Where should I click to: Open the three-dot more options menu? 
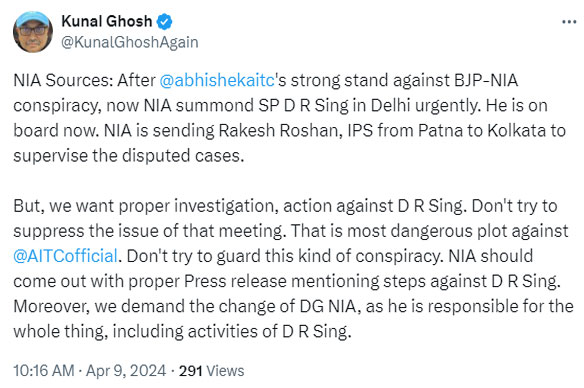(x=569, y=22)
